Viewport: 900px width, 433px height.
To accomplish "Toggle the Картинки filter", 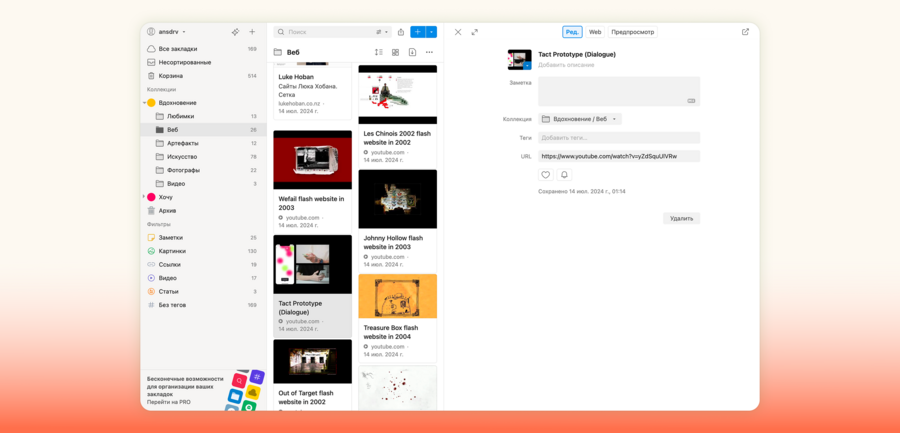I will tap(170, 251).
